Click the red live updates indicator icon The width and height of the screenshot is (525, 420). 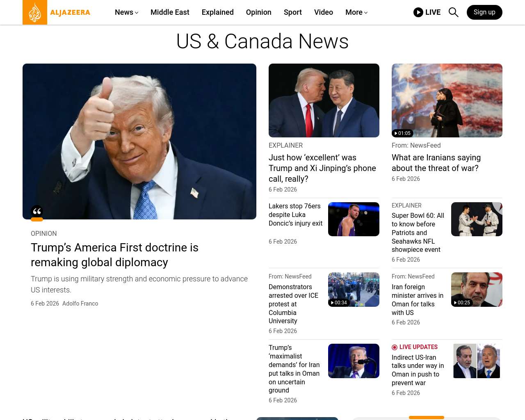395,347
